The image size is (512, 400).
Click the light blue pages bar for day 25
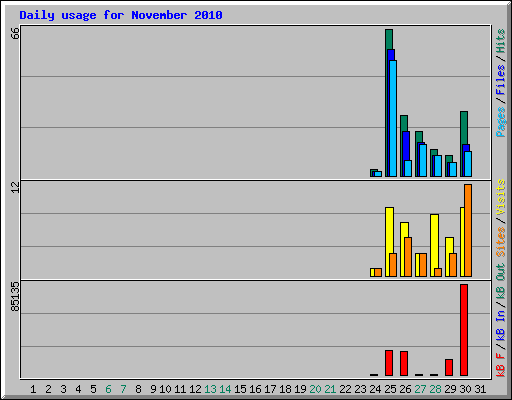(x=393, y=118)
